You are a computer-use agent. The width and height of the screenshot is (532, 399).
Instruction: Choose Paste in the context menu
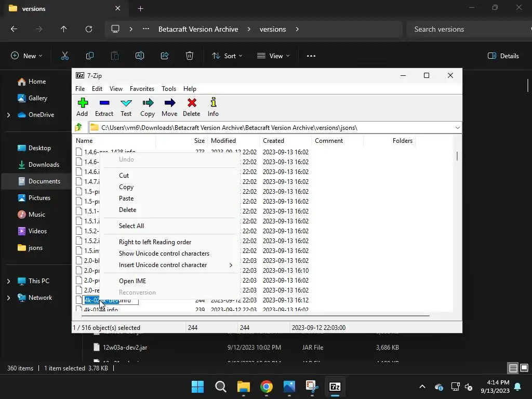[170, 198]
